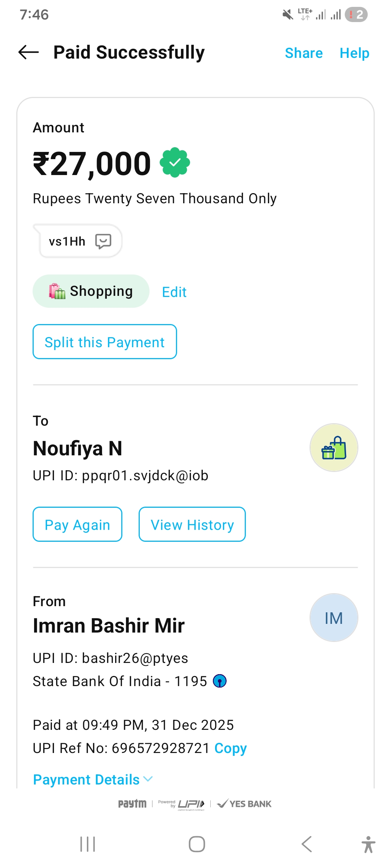
Task: Tap Pay Again button
Action: (77, 524)
